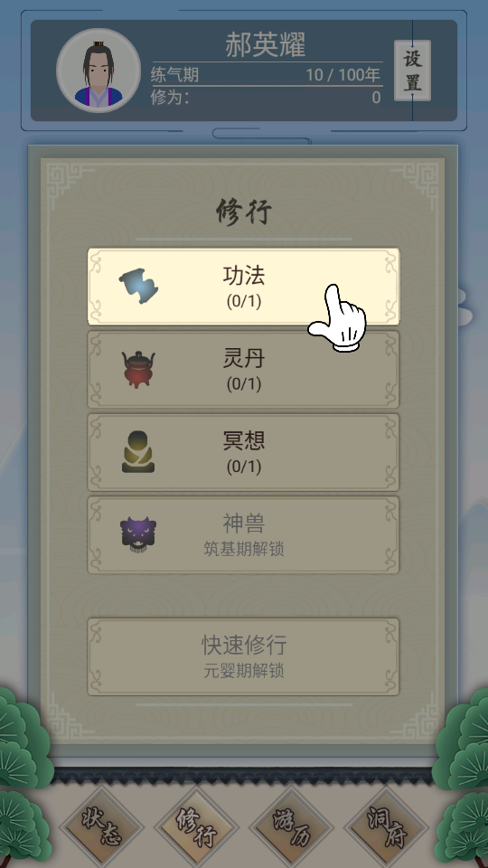
Task: Select the 功法 (0/1) option
Action: point(243,287)
